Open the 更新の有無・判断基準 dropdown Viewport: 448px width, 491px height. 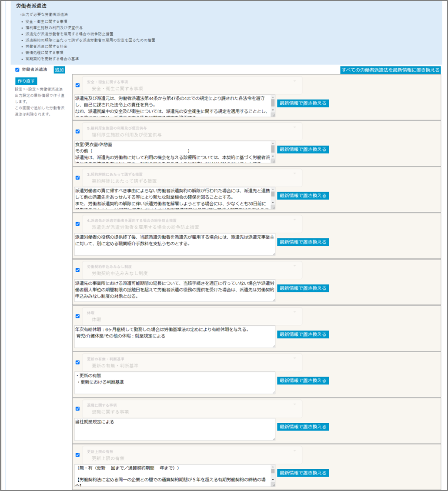tap(192, 363)
